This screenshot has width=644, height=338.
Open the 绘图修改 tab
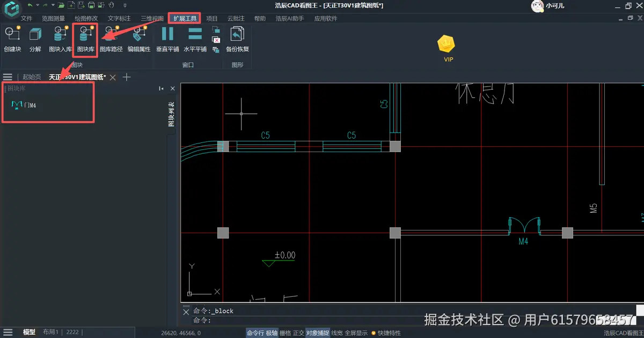(86, 18)
